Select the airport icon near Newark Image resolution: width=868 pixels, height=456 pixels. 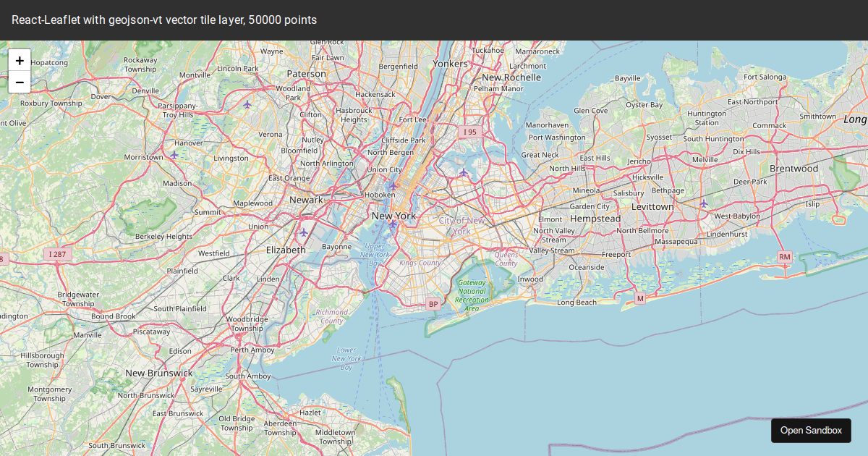[303, 234]
